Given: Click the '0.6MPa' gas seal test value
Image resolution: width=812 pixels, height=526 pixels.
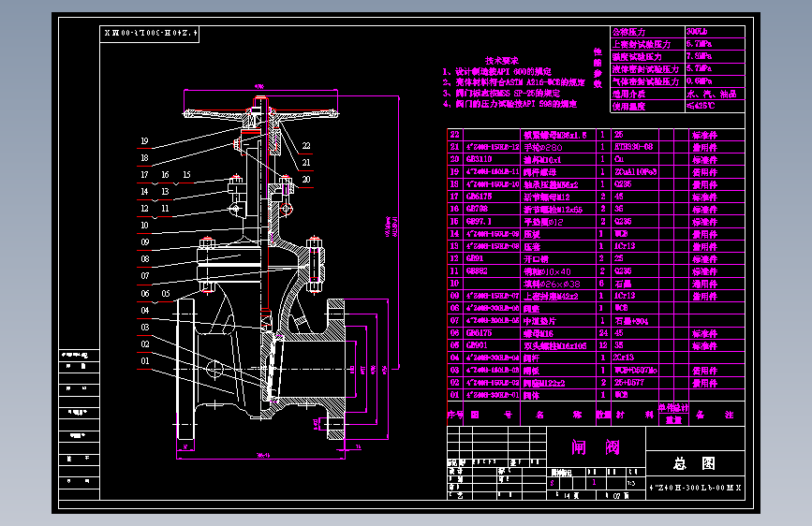Looking at the screenshot, I should point(699,80).
